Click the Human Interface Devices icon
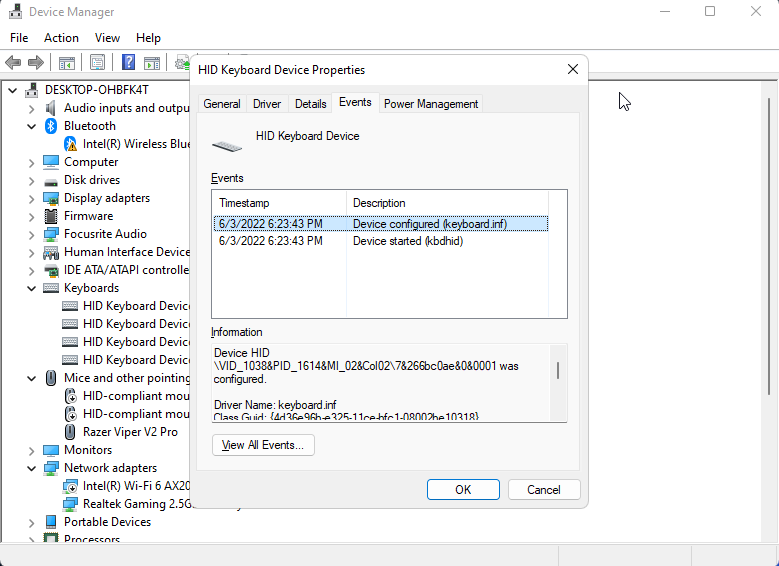 coord(51,252)
